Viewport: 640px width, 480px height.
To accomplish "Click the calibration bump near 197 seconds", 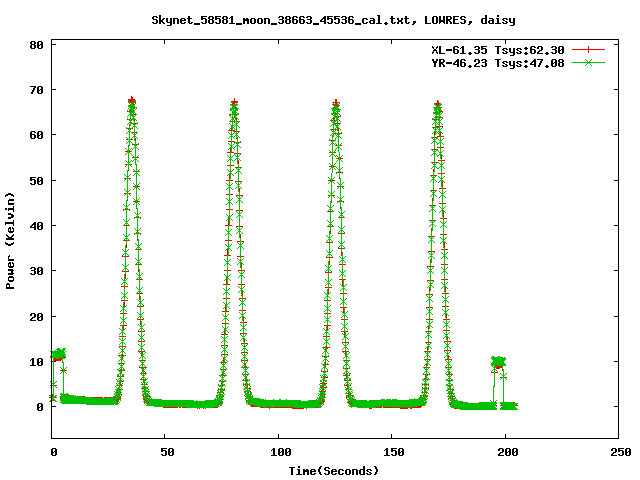I will [498, 362].
